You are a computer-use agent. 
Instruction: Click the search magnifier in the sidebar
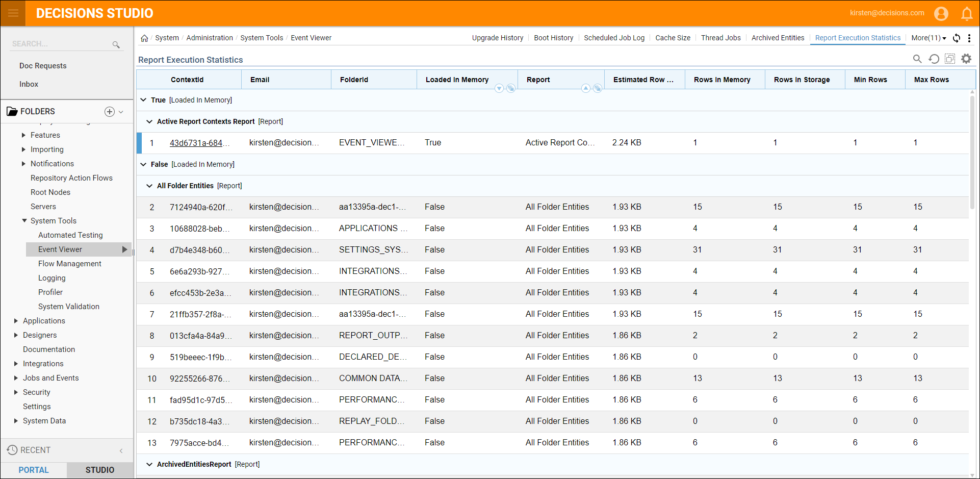coord(116,45)
